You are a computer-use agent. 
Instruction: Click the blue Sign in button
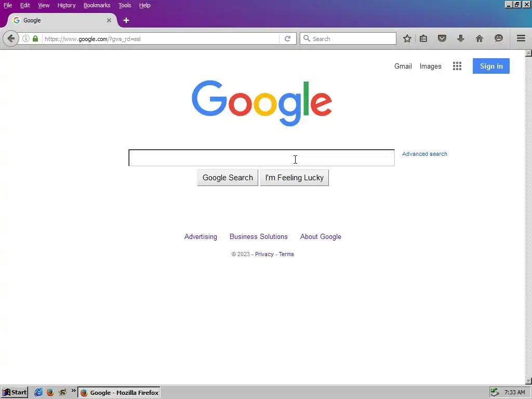491,66
